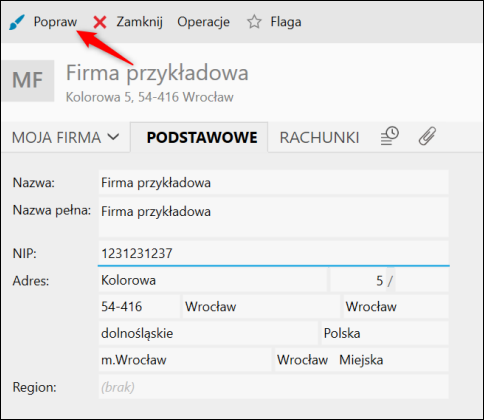The height and width of the screenshot is (420, 484).
Task: Click the Zamknij button label
Action: (x=139, y=22)
